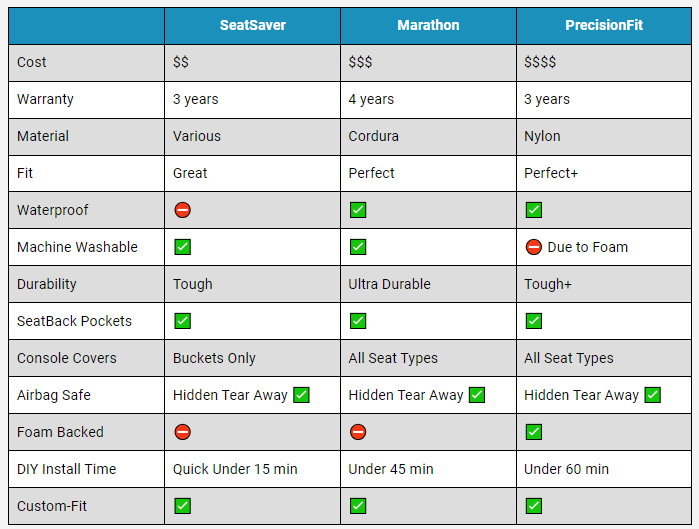Click the red icon beside Due to Foam
Screen dimensions: 699x529
click(534, 247)
